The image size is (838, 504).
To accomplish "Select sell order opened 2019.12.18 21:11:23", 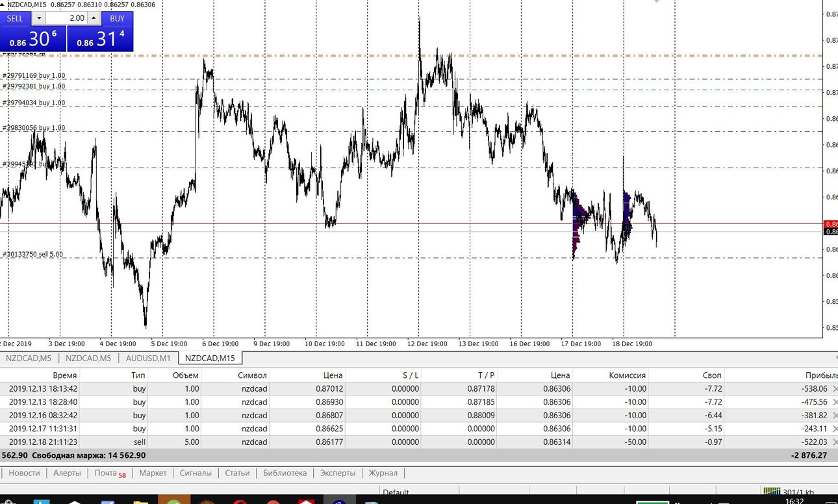I will 419,442.
